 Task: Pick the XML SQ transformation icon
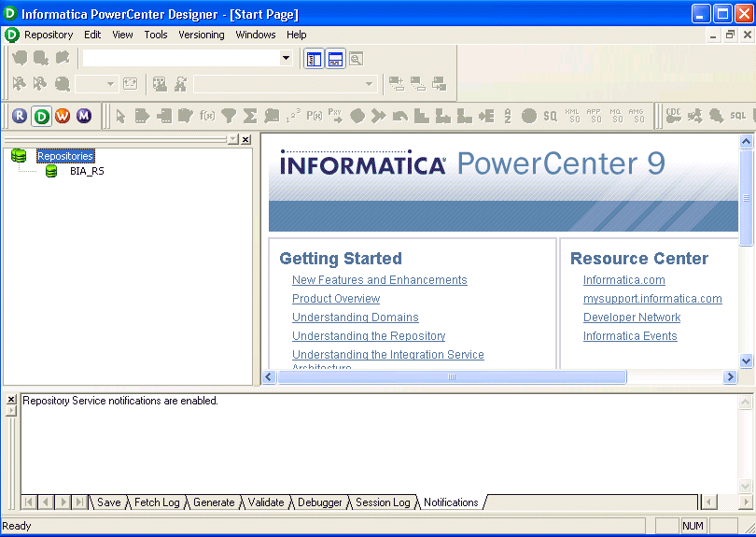[x=572, y=116]
